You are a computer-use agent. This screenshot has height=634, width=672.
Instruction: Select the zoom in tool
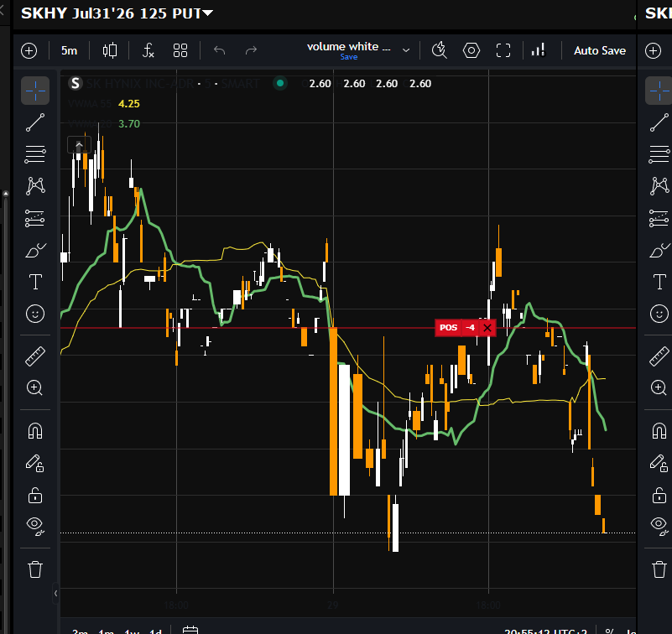pos(34,388)
